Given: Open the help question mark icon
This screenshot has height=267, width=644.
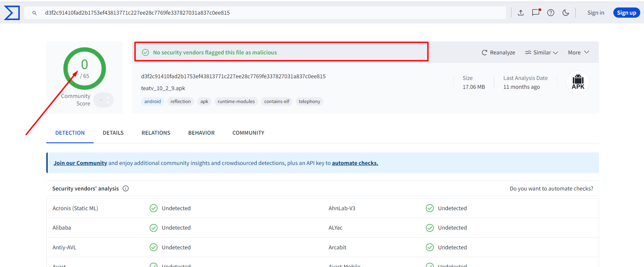Looking at the screenshot, I should (x=551, y=13).
